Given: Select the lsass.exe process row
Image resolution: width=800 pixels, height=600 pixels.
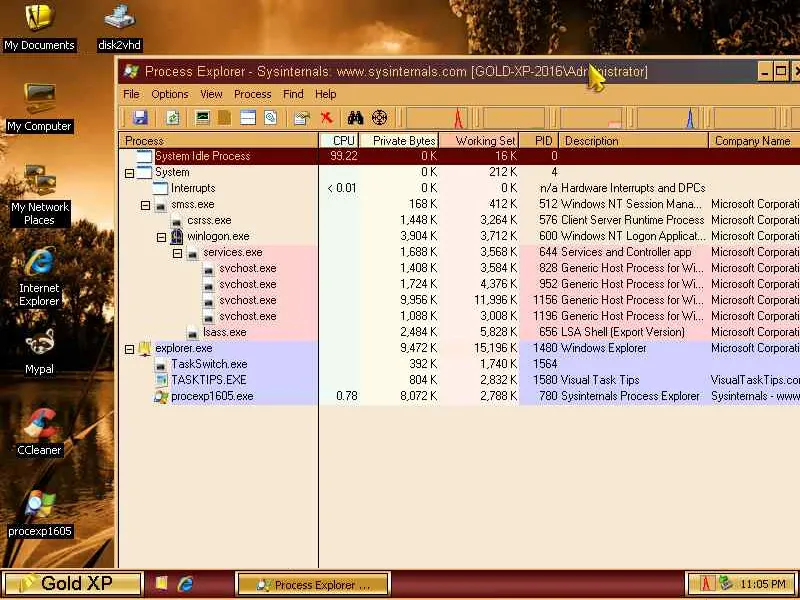Looking at the screenshot, I should (459, 332).
